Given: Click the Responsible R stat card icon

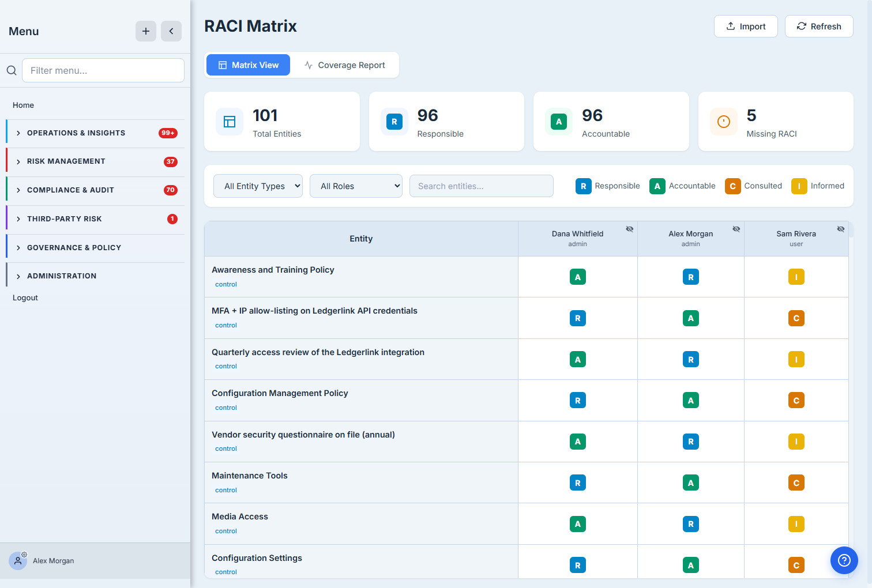Looking at the screenshot, I should pyautogui.click(x=394, y=122).
